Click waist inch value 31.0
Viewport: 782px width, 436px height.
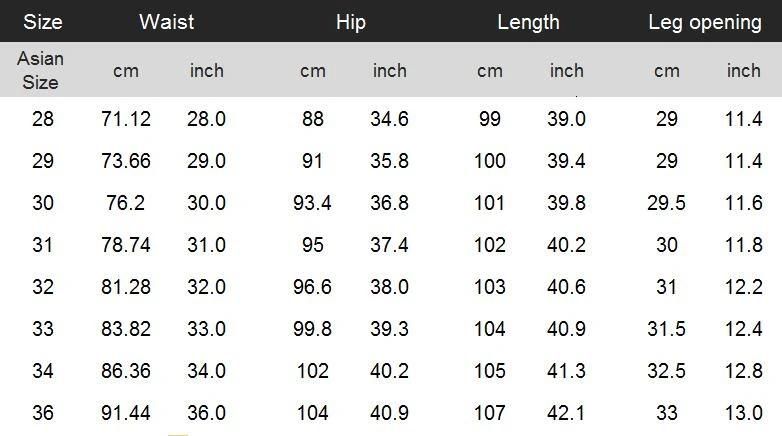206,245
